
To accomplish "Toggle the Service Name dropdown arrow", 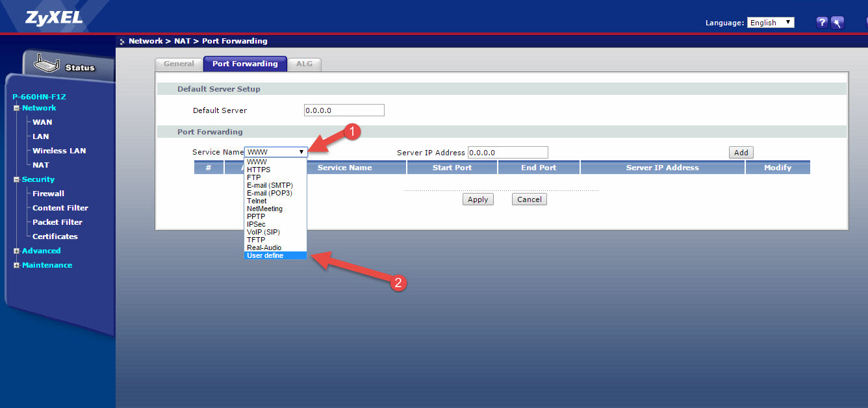I will (301, 152).
